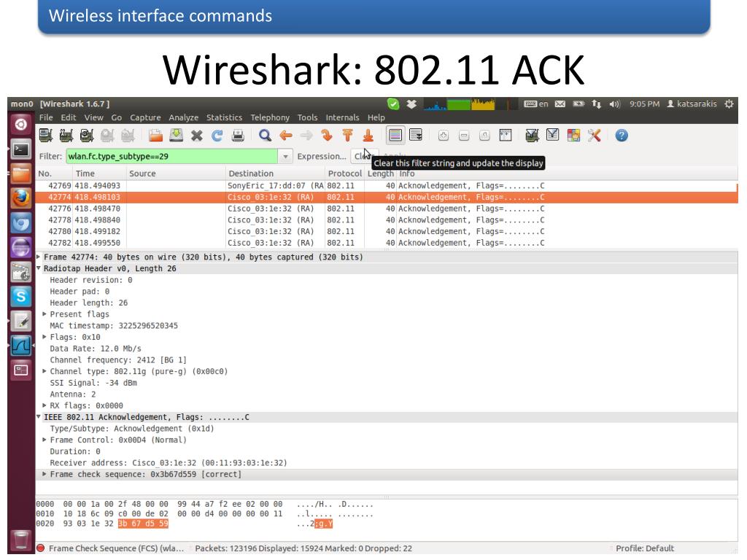Expand the Frame 42774 tree node
The image size is (747, 560).
(39, 257)
